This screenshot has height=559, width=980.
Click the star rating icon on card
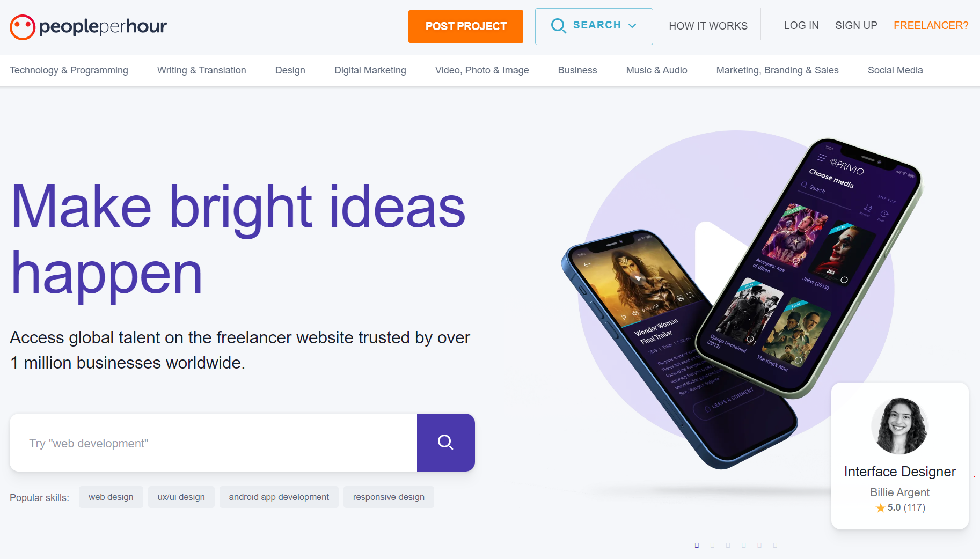pyautogui.click(x=880, y=508)
